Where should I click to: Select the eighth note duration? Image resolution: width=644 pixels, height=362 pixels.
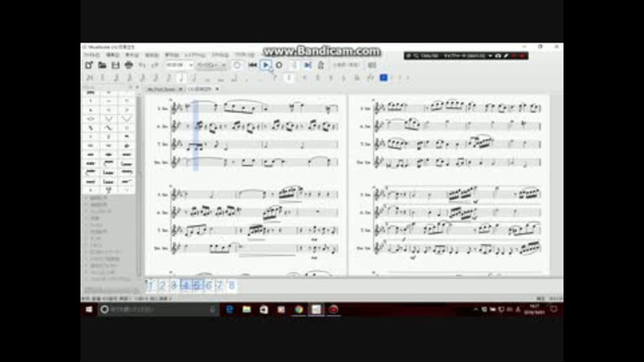click(x=168, y=78)
